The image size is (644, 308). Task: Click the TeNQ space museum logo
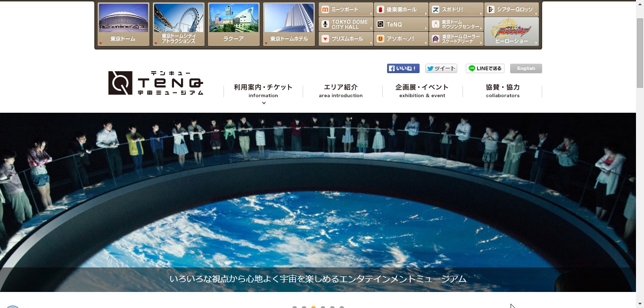(156, 83)
